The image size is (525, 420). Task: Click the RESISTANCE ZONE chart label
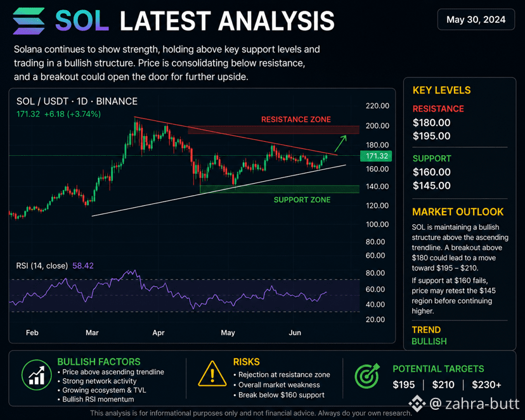pyautogui.click(x=296, y=119)
